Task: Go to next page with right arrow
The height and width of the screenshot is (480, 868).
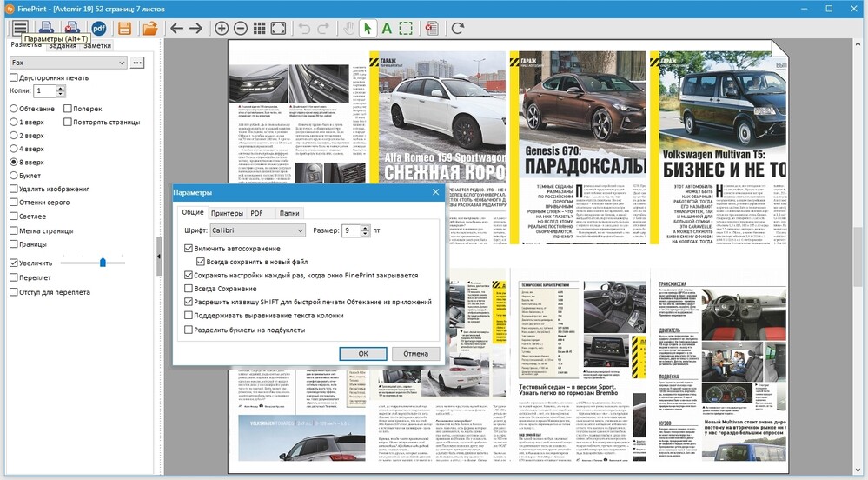Action: [x=196, y=28]
